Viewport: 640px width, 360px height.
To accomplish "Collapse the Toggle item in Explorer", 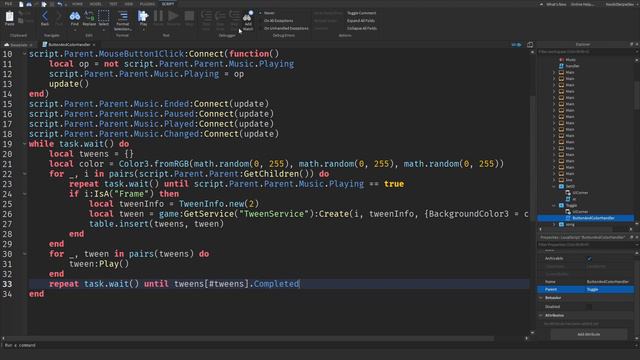I will pyautogui.click(x=554, y=205).
